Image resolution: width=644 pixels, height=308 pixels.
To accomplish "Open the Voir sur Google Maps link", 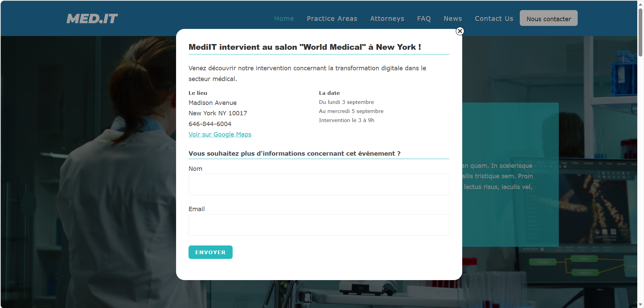I will (x=220, y=134).
